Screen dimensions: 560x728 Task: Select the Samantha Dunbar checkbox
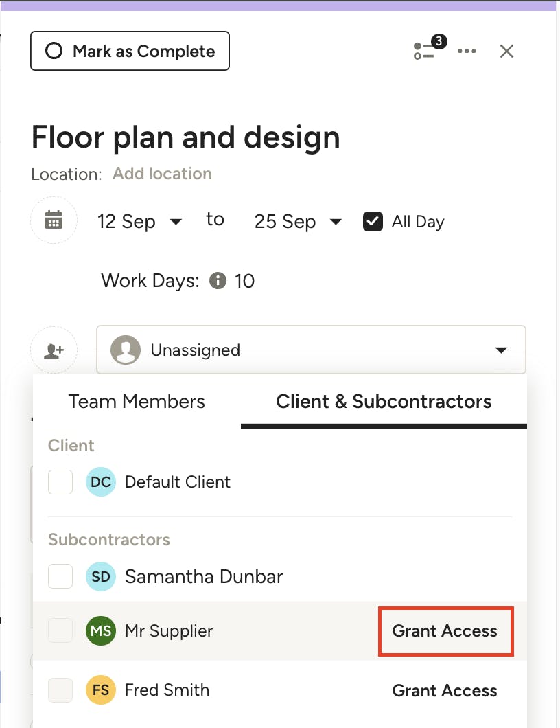tap(60, 577)
